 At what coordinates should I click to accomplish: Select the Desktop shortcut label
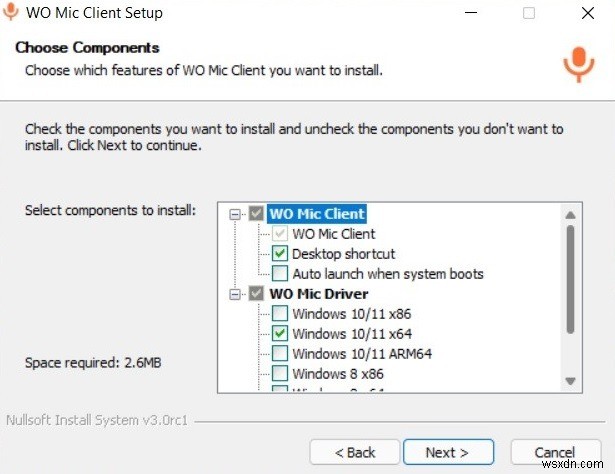point(344,254)
